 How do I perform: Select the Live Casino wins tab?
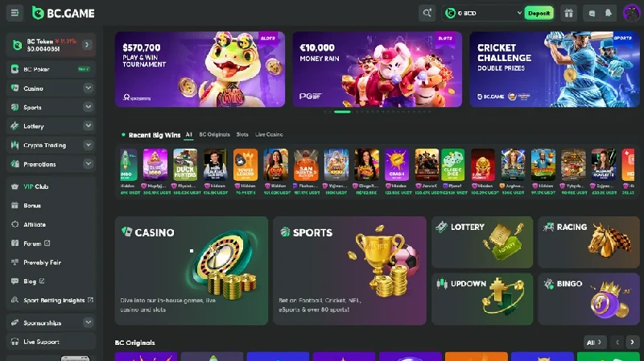269,134
